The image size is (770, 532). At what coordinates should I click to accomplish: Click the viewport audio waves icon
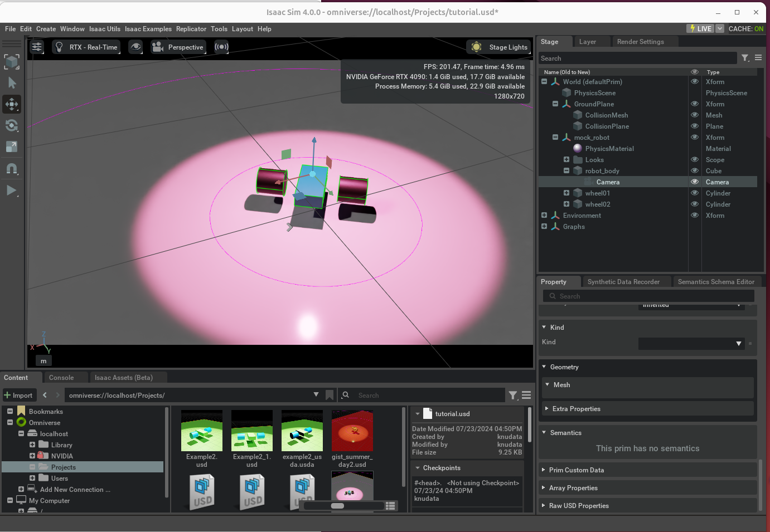click(221, 47)
